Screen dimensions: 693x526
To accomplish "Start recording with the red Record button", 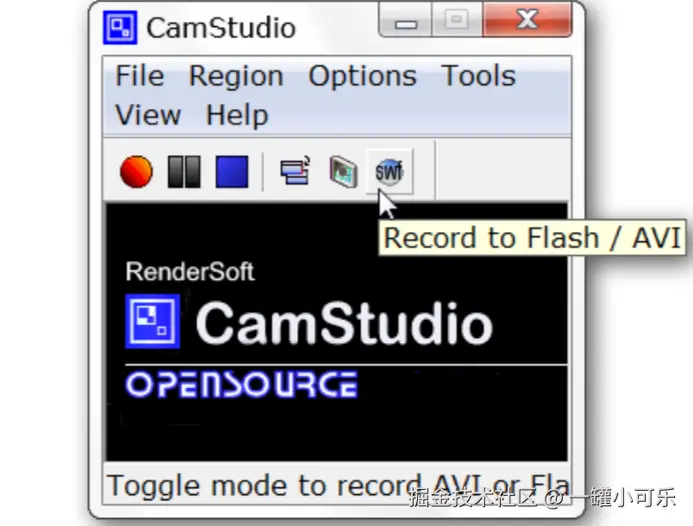I will point(136,172).
